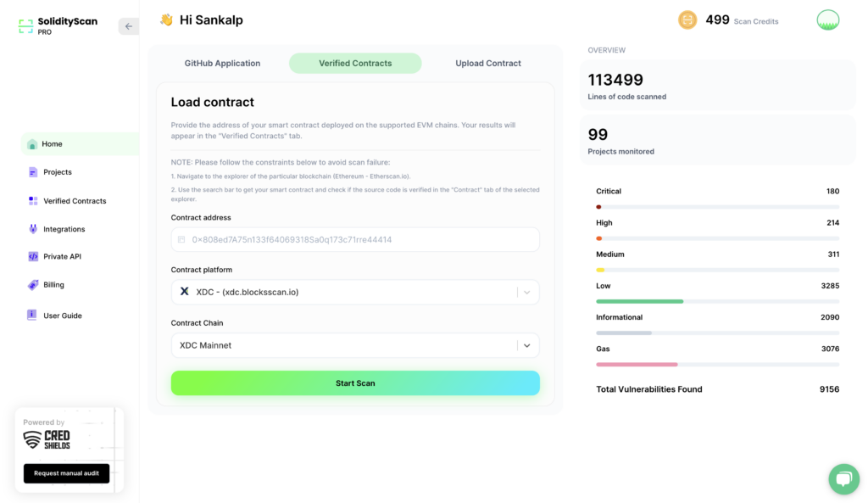The image size is (868, 503).
Task: Click the Private API code icon
Action: point(32,256)
